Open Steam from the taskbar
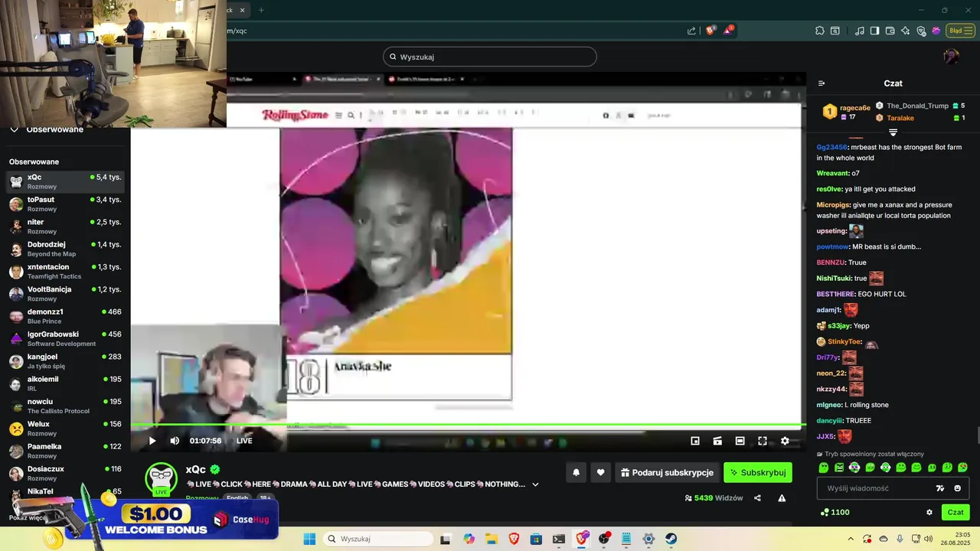The image size is (980, 551). click(x=671, y=539)
